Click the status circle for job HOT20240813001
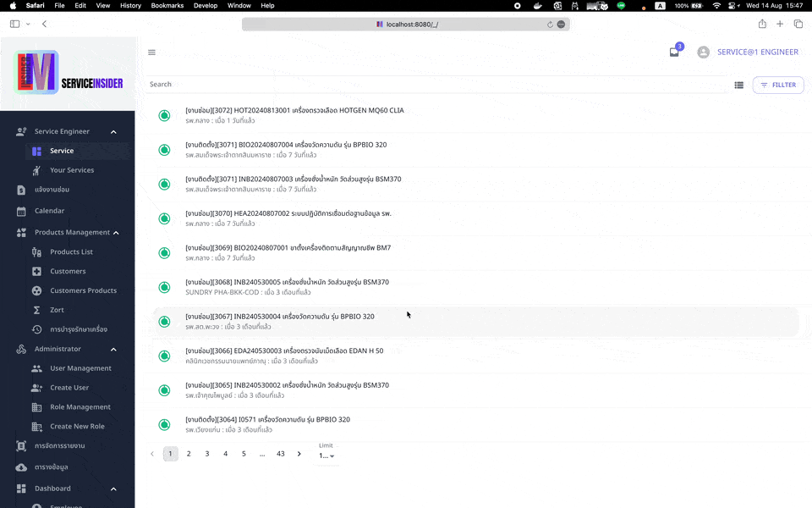This screenshot has height=508, width=812. (164, 114)
